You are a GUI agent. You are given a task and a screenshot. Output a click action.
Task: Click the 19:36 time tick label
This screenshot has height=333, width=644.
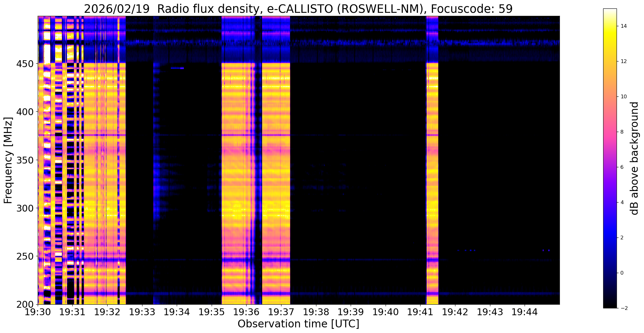[x=247, y=312]
